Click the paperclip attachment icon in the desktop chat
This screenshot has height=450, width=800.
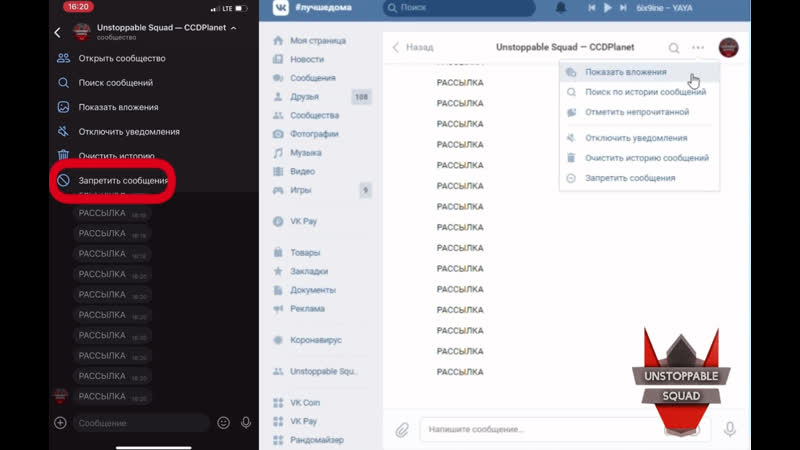pyautogui.click(x=402, y=430)
